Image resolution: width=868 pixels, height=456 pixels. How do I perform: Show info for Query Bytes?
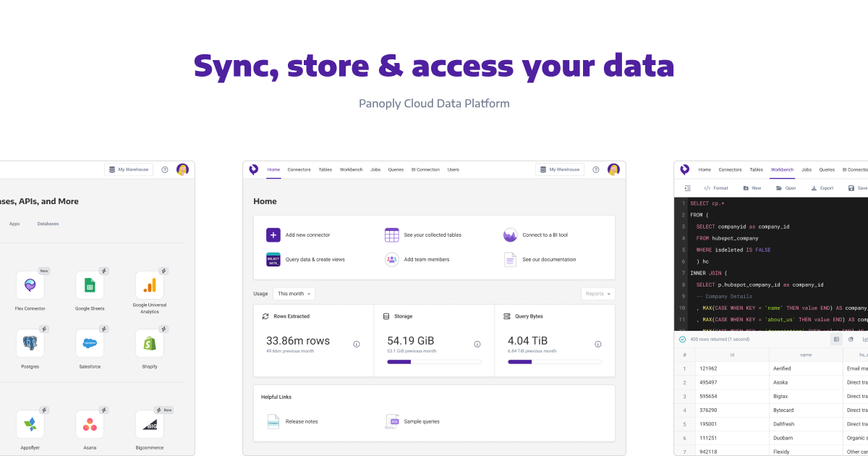coord(597,345)
